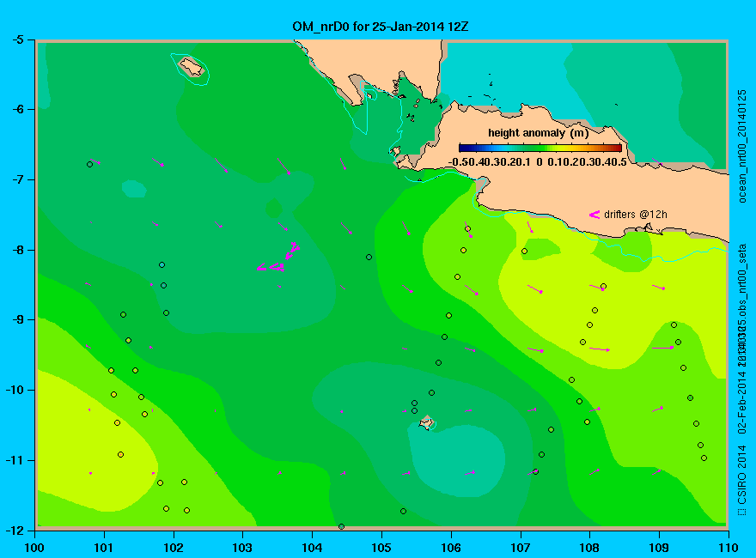Click the x-axis tick label 101
Screen dimensions: 756x558
click(x=104, y=548)
